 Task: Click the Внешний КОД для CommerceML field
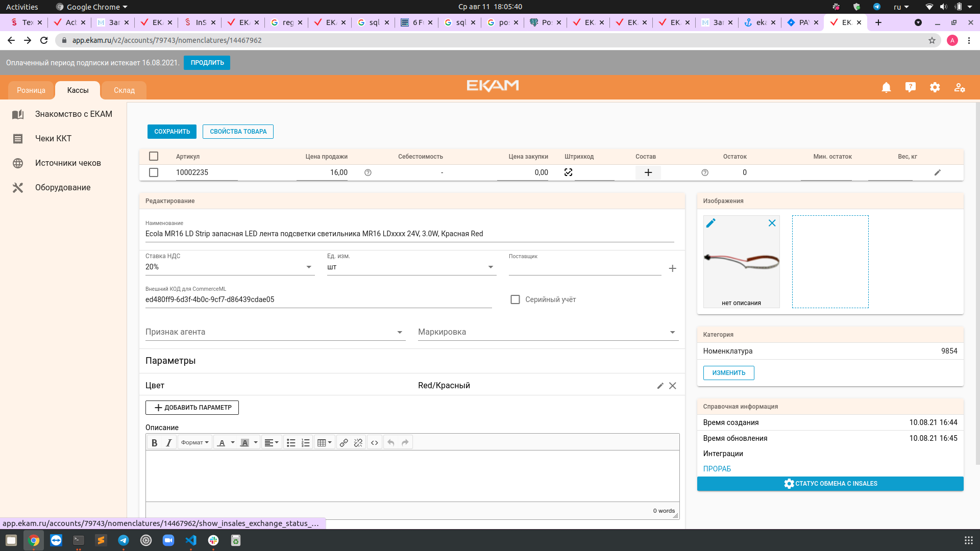coord(318,299)
